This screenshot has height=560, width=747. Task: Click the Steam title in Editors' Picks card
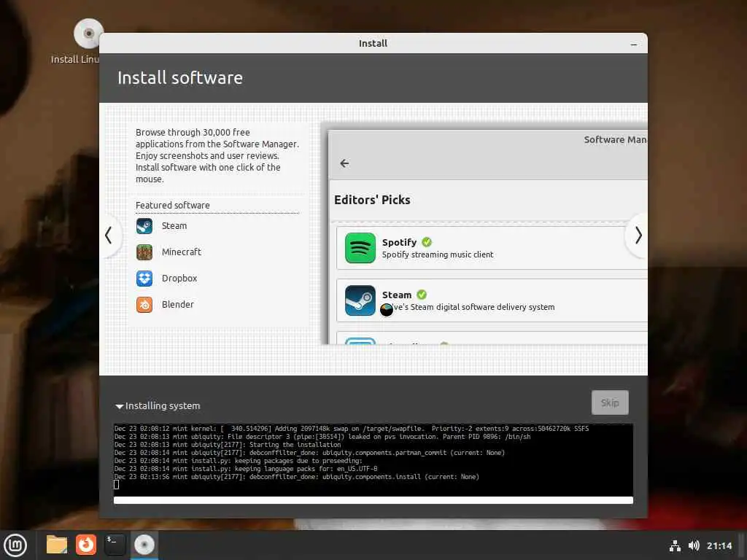[x=397, y=295]
